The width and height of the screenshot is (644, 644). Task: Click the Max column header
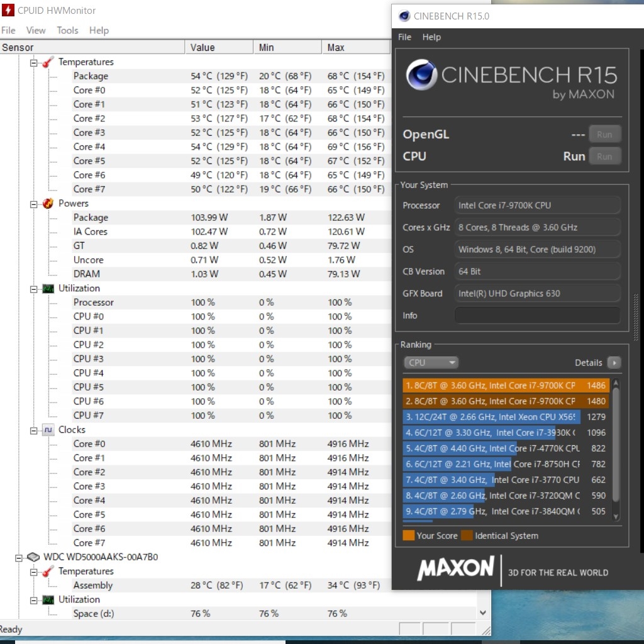356,47
